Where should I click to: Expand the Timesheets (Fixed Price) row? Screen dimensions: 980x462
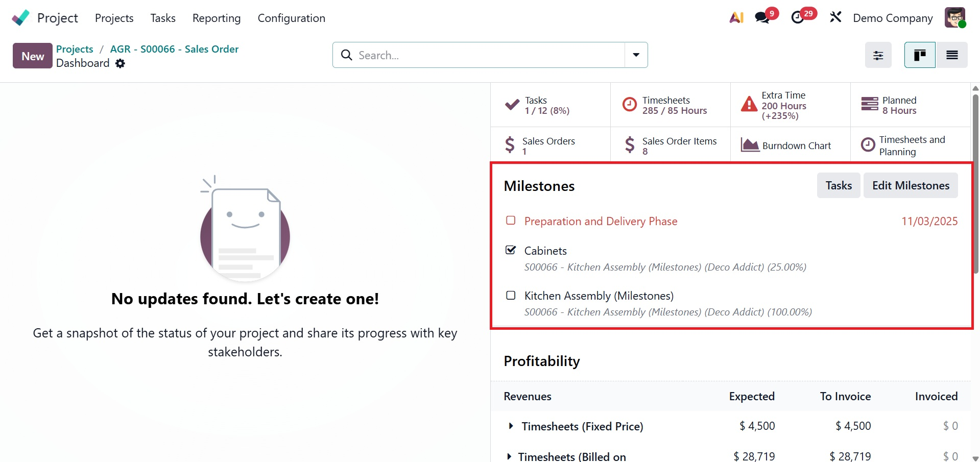pyautogui.click(x=511, y=426)
